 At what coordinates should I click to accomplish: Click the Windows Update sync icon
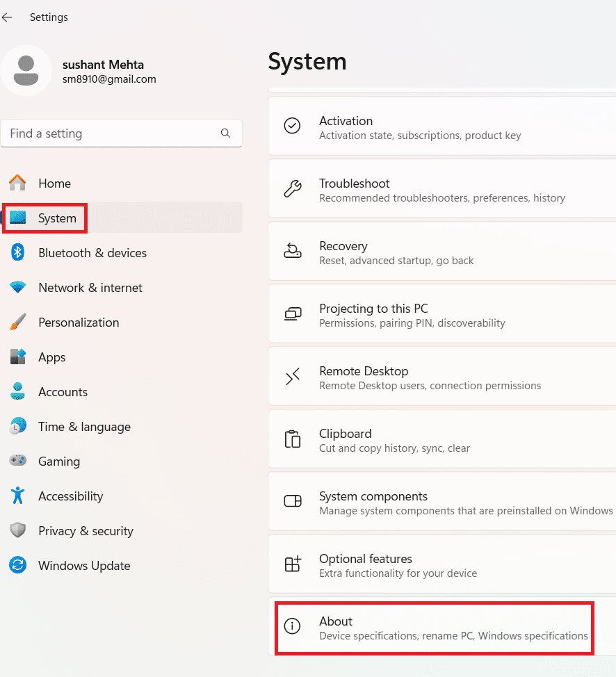click(x=17, y=566)
